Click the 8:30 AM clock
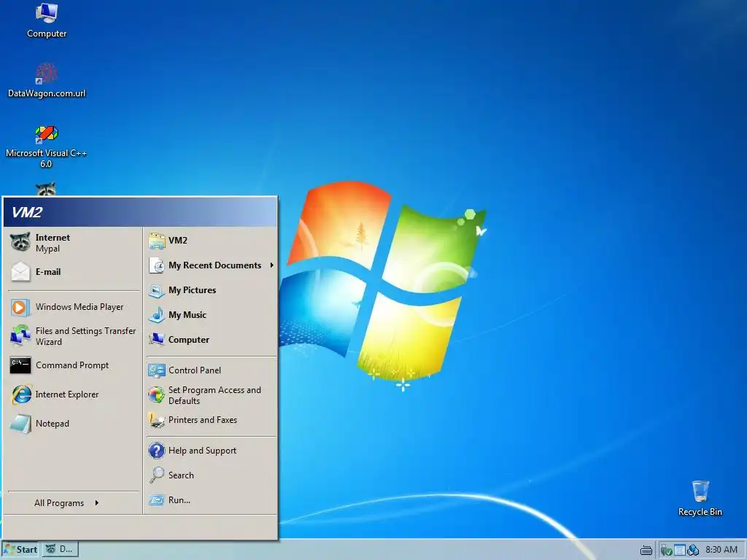 pyautogui.click(x=721, y=550)
